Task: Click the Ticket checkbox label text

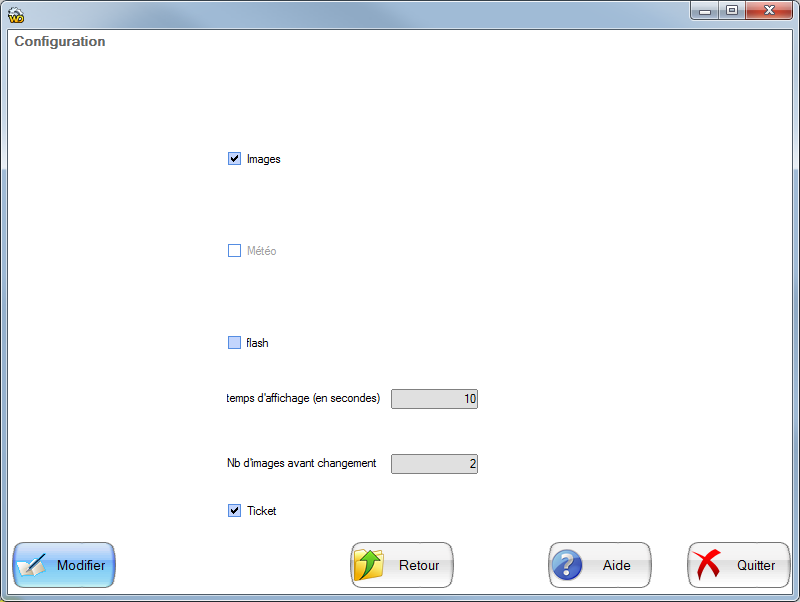Action: 261,511
